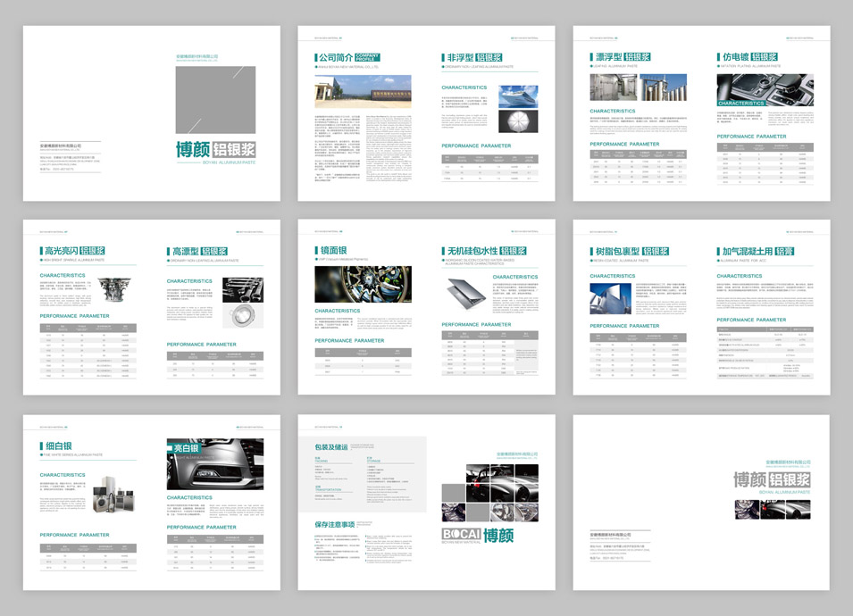Click the 无机硅包水性铝银浆 heading

tap(486, 251)
